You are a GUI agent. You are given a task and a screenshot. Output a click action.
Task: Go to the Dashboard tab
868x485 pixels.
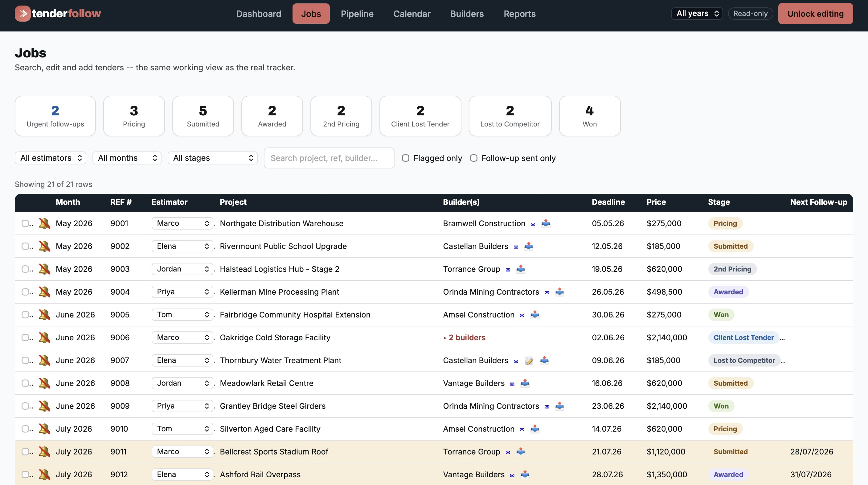pyautogui.click(x=258, y=14)
